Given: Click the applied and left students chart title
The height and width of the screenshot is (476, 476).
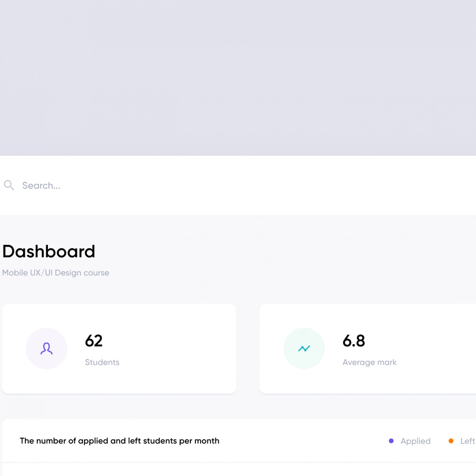Looking at the screenshot, I should [119, 441].
